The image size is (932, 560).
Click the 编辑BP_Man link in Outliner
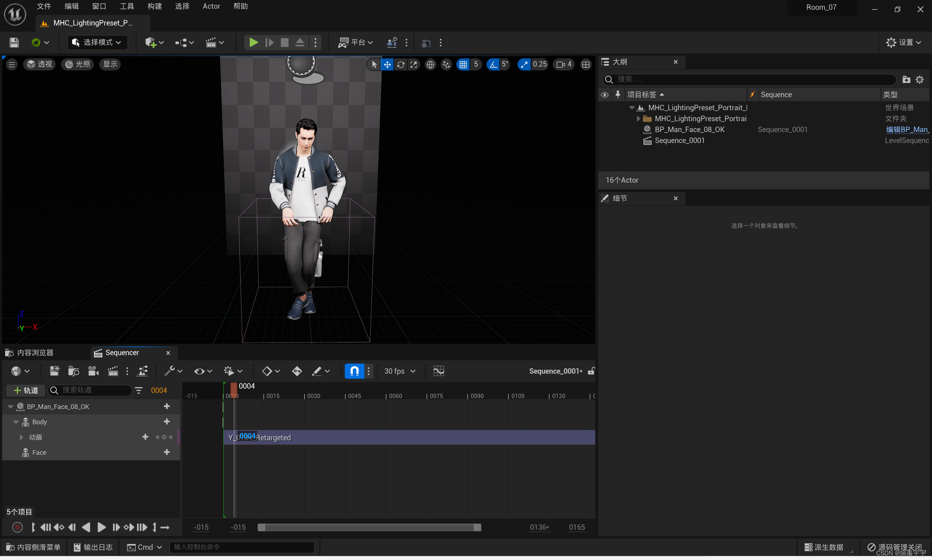(x=908, y=130)
